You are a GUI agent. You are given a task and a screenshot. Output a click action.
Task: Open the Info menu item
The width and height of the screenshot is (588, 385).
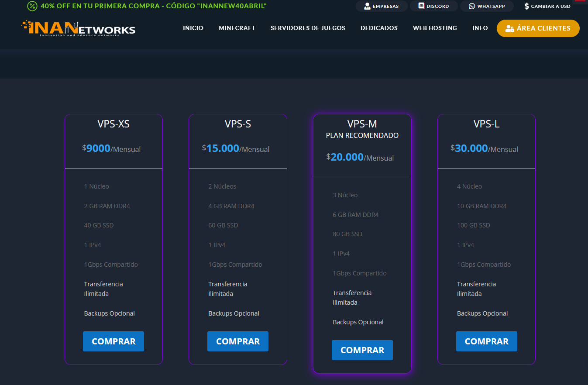point(480,28)
